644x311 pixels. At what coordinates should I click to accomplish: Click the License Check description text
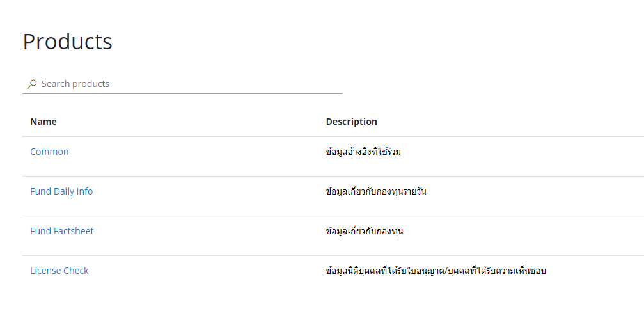(x=436, y=271)
